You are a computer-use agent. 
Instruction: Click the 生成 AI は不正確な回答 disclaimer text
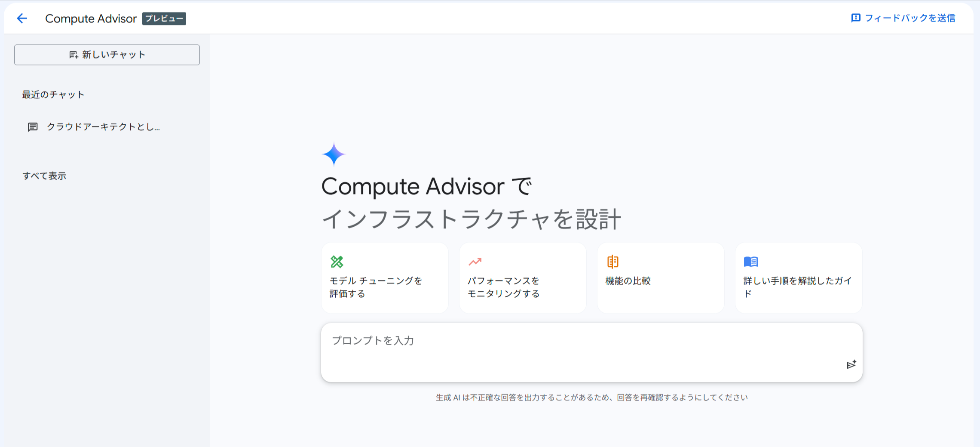[x=592, y=398]
